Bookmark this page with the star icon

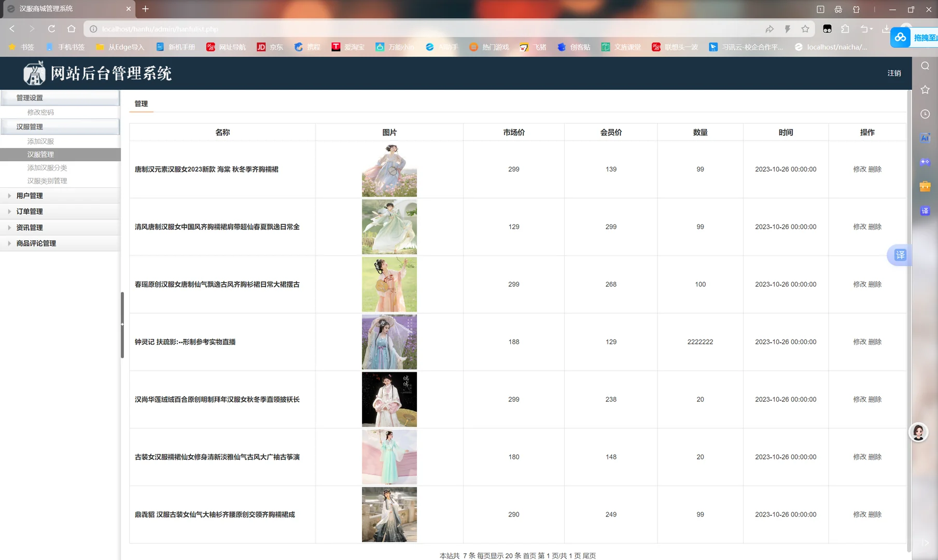(805, 29)
